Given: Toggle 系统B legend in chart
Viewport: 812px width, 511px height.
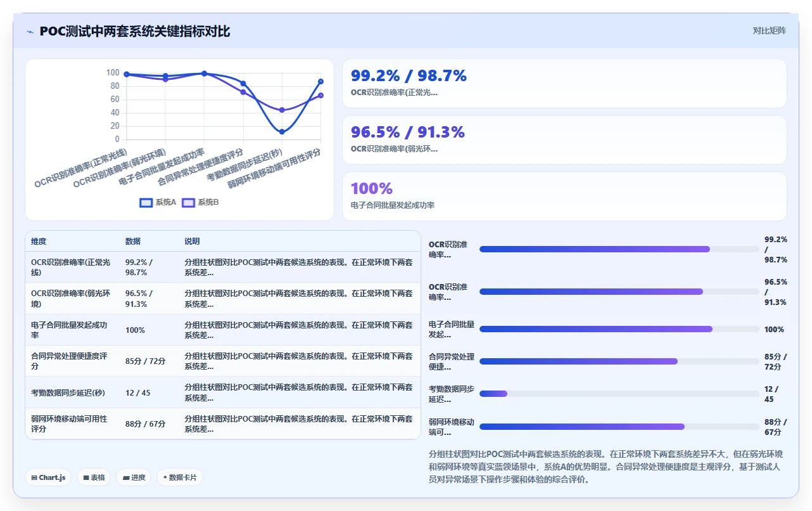Looking at the screenshot, I should [200, 202].
